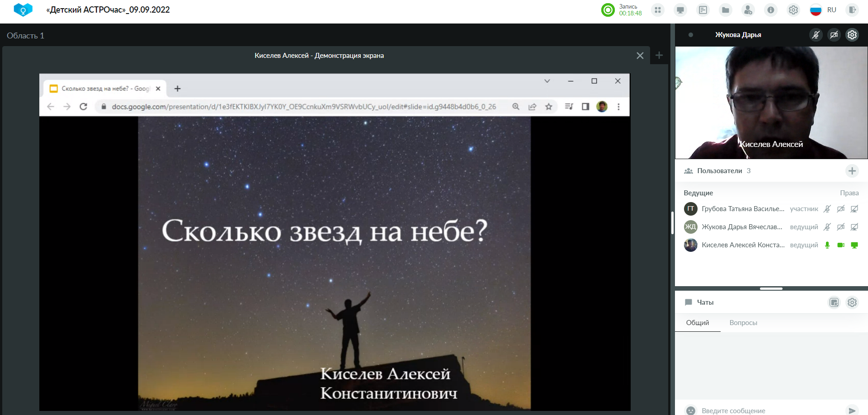868x415 pixels.
Task: Toggle microphone for Киселев Алексей in user list
Action: [827, 245]
